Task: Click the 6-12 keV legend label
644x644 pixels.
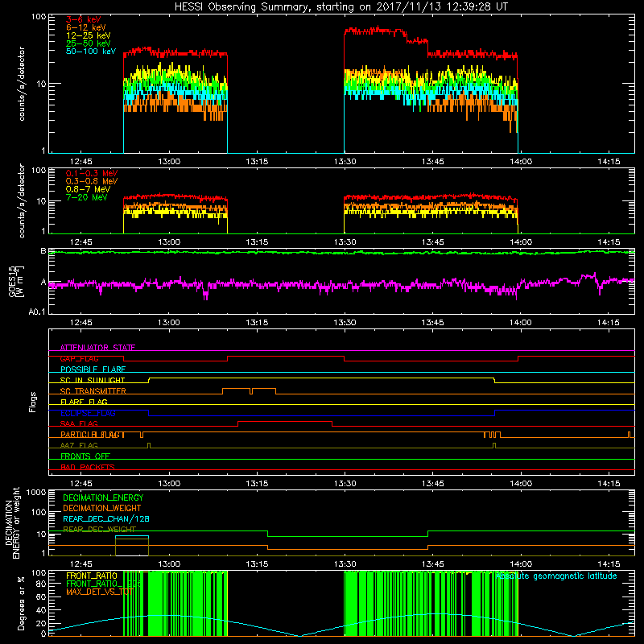Action: click(86, 27)
